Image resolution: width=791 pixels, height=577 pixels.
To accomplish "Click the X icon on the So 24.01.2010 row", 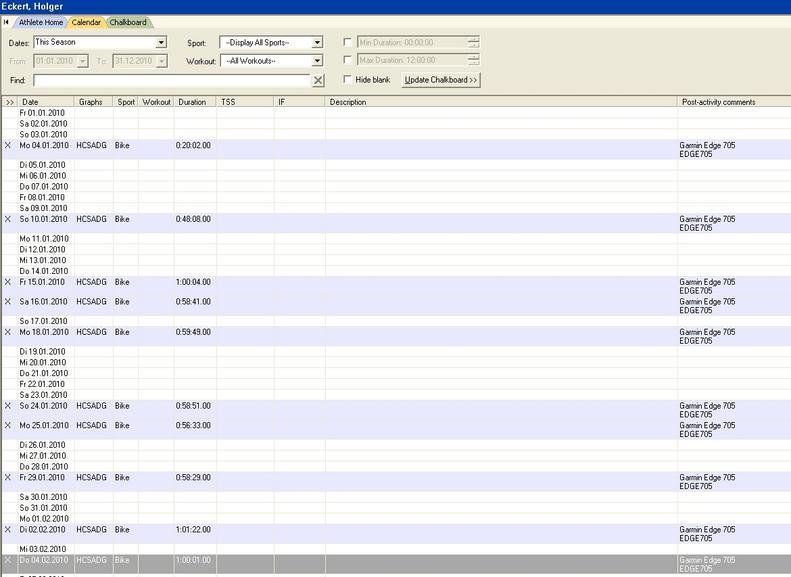I will coord(8,406).
